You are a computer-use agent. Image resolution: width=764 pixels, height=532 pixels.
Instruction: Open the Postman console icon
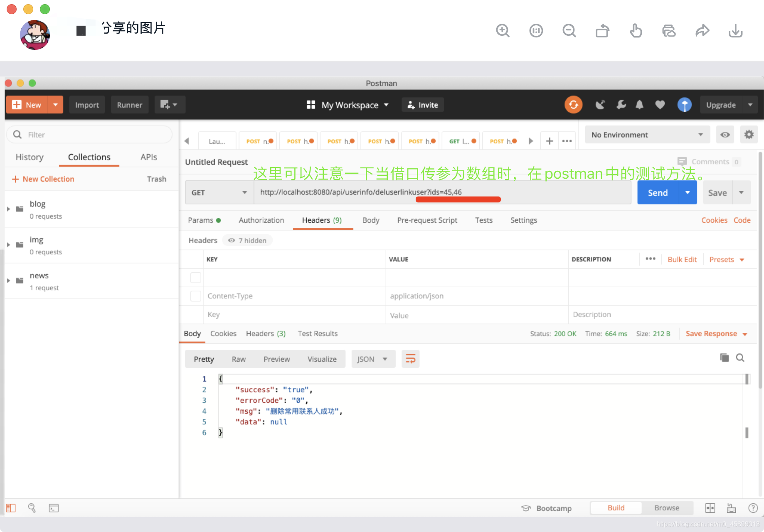point(54,508)
